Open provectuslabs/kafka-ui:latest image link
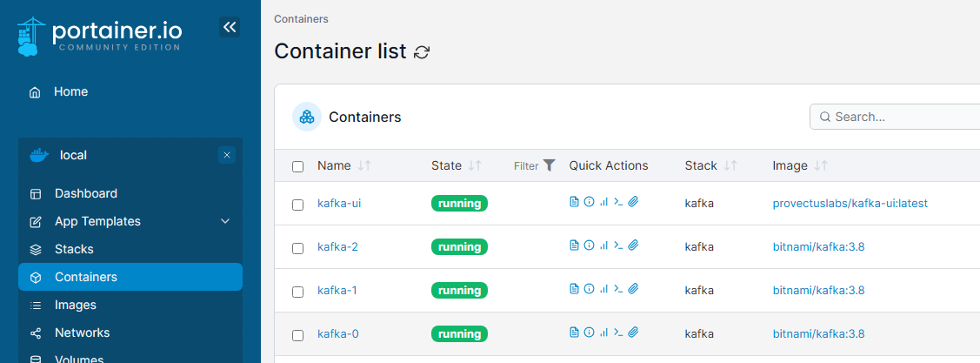 [x=850, y=204]
